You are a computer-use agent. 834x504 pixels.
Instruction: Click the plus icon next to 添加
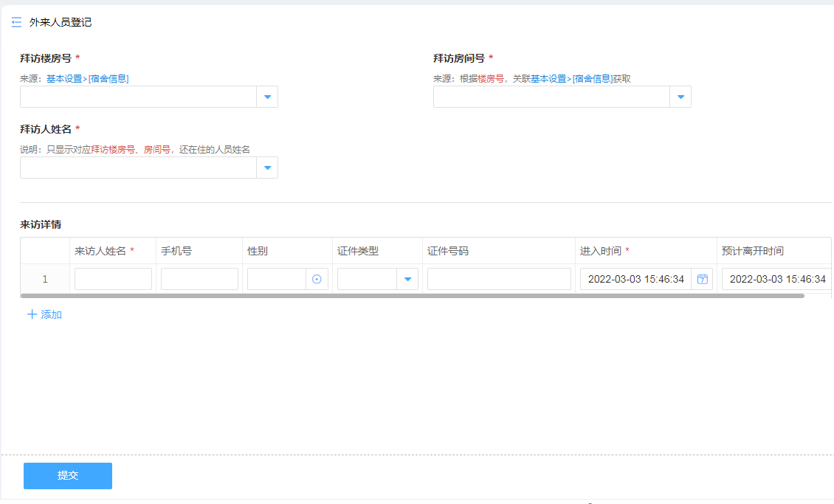[x=32, y=314]
